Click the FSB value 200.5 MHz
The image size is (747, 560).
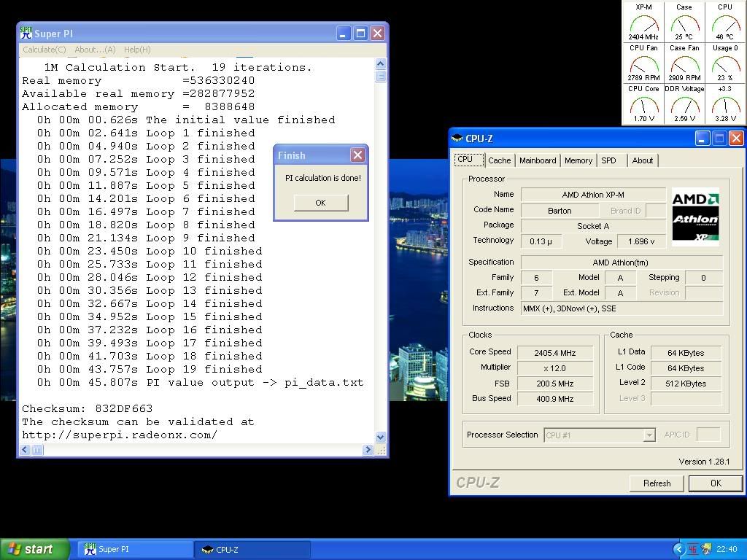click(555, 384)
